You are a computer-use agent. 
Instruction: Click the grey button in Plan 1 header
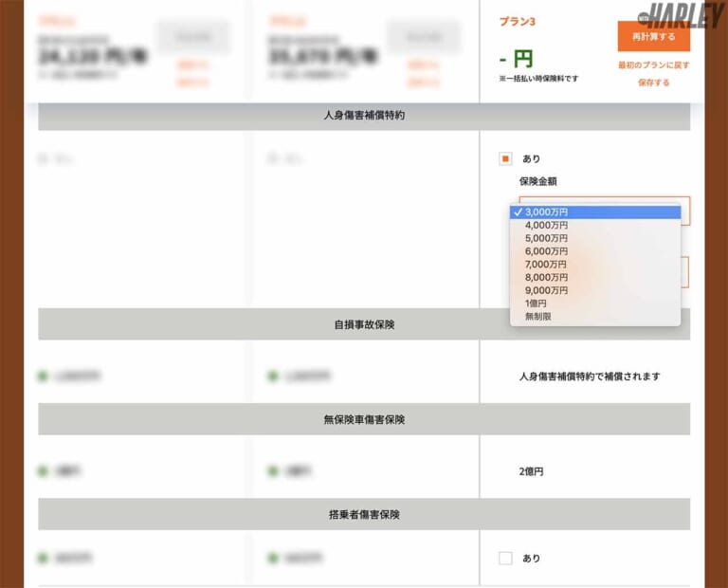[193, 36]
